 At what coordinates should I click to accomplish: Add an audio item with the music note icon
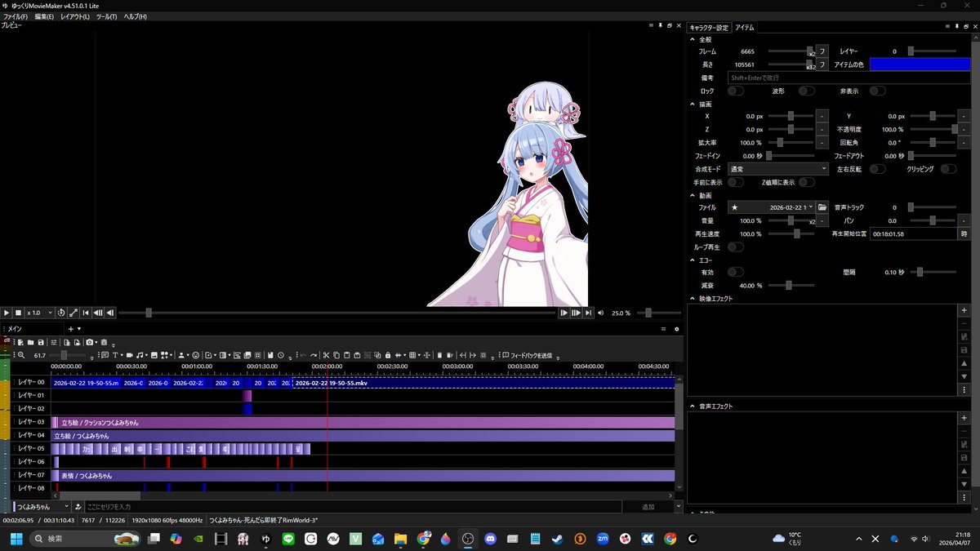(140, 355)
